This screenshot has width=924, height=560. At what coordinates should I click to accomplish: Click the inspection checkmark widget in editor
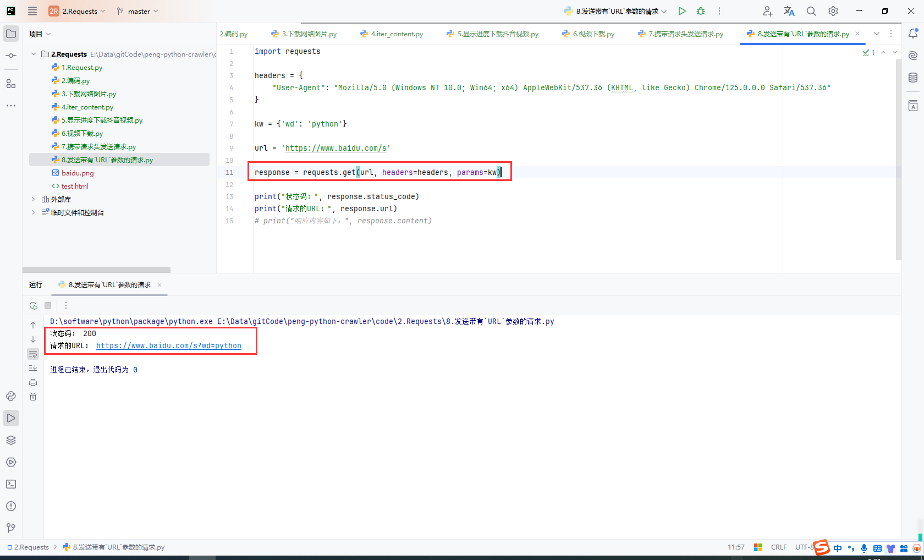[x=869, y=52]
